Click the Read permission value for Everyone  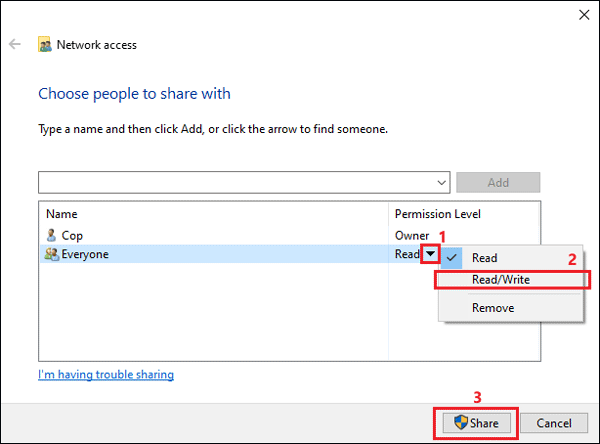tap(407, 254)
